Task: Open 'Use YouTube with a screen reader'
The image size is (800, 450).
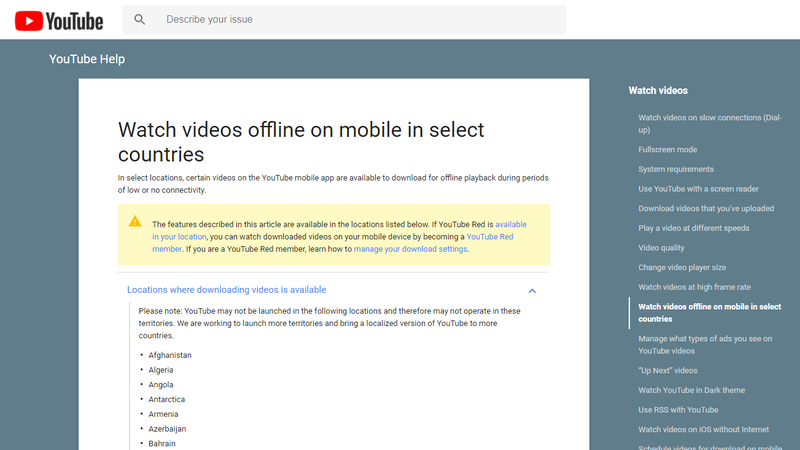Action: pos(698,189)
